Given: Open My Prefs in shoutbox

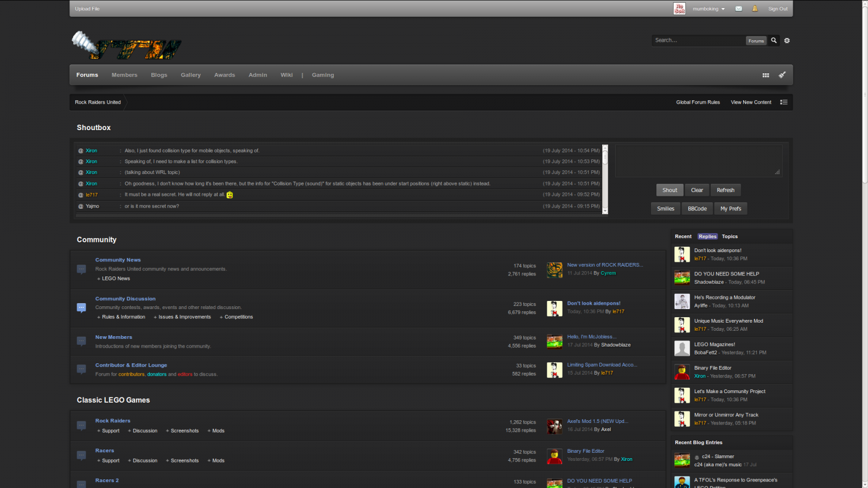Looking at the screenshot, I should pyautogui.click(x=731, y=209).
